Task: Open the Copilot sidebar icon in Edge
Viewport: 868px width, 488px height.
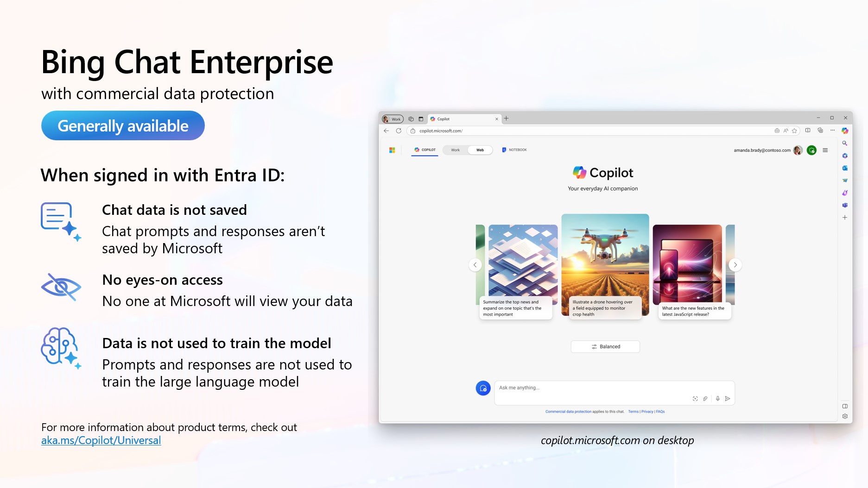Action: click(845, 131)
